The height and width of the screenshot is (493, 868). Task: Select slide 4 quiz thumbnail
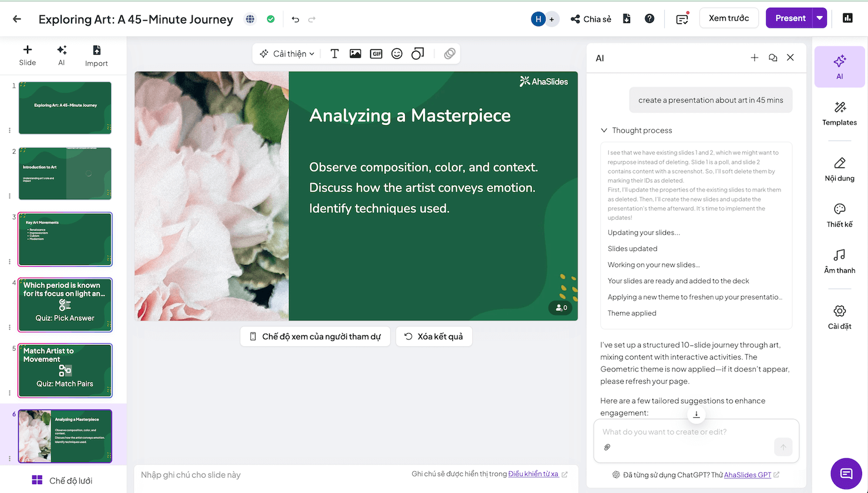[65, 305]
